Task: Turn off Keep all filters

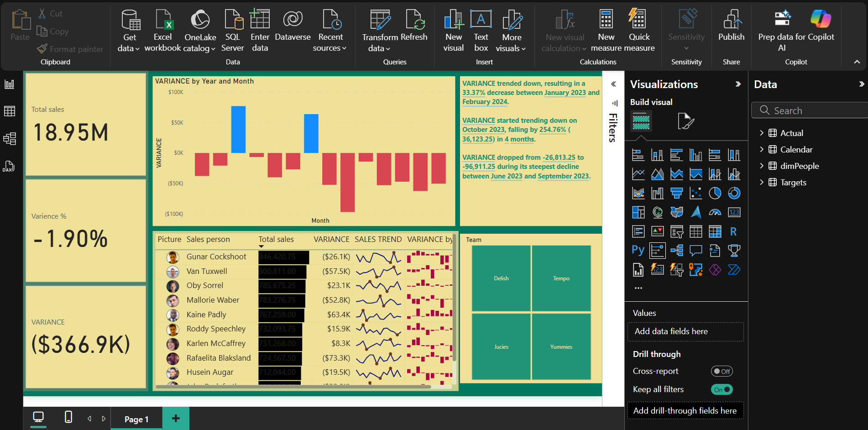Action: coord(722,389)
